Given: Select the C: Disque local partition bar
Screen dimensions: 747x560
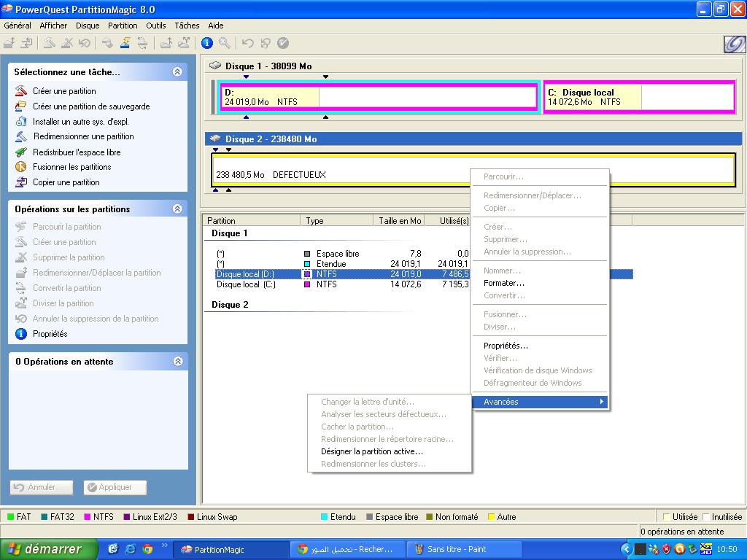Looking at the screenshot, I should pos(639,97).
